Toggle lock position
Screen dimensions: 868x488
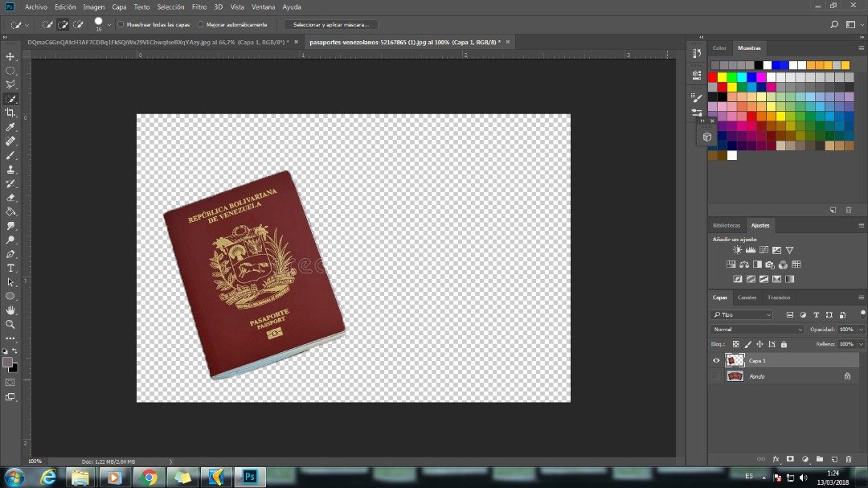click(759, 345)
